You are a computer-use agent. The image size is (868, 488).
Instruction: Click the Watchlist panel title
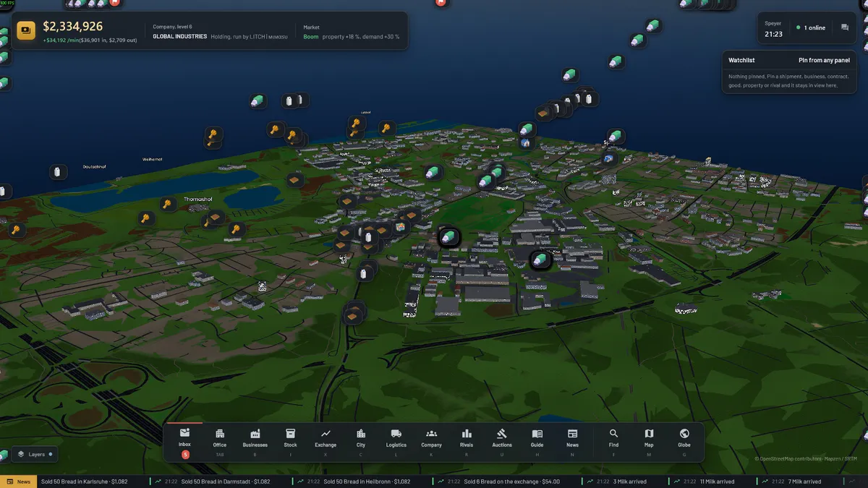pos(741,61)
